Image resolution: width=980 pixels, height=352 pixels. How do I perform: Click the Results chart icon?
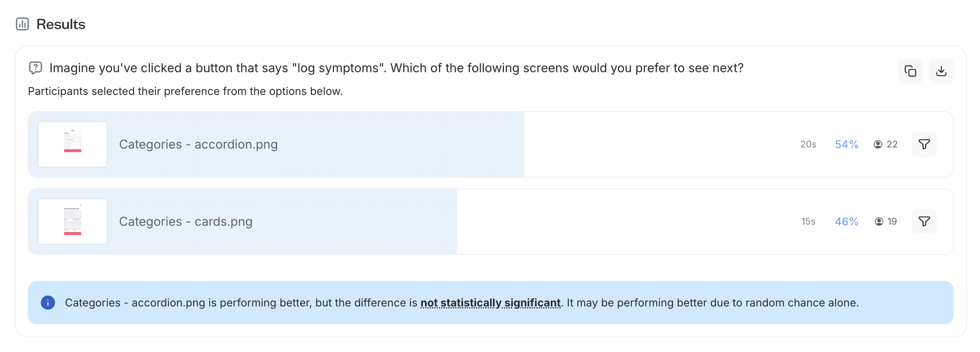click(22, 24)
